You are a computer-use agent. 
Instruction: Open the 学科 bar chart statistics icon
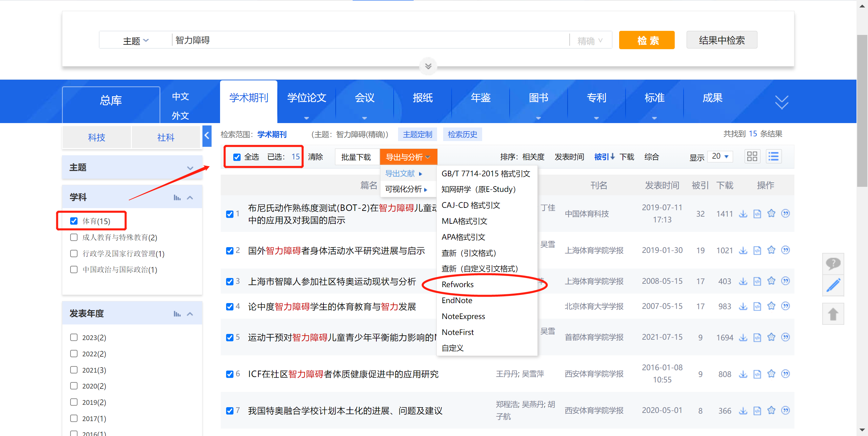tap(177, 197)
